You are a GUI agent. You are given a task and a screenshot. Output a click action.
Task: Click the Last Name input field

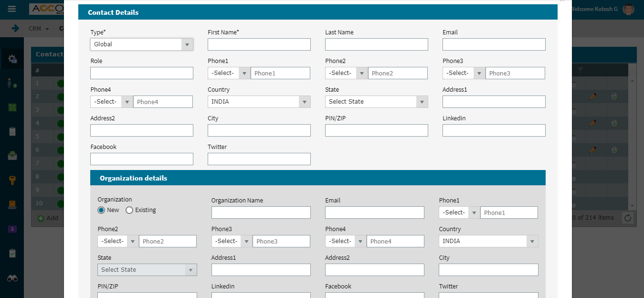(377, 44)
